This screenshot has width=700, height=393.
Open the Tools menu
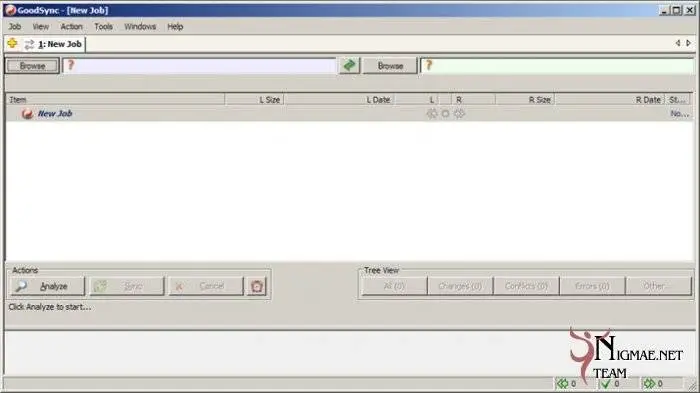click(103, 26)
